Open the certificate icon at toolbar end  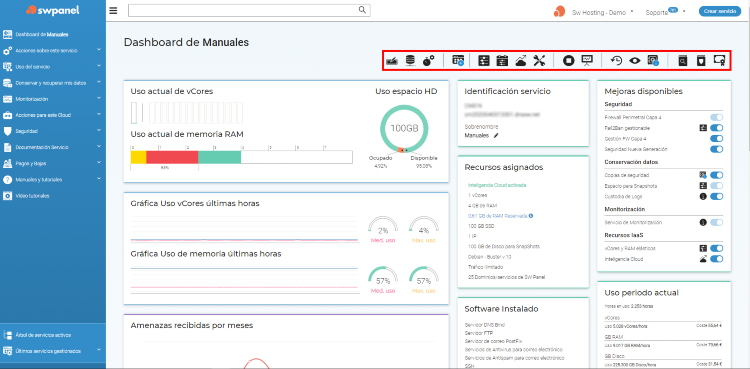(719, 60)
